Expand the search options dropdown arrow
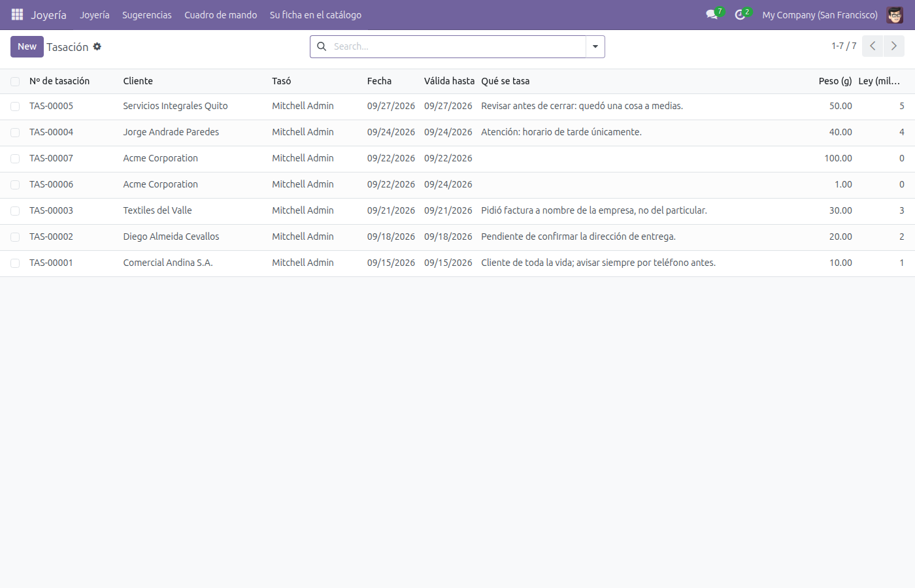Viewport: 915px width, 588px height. pos(595,46)
